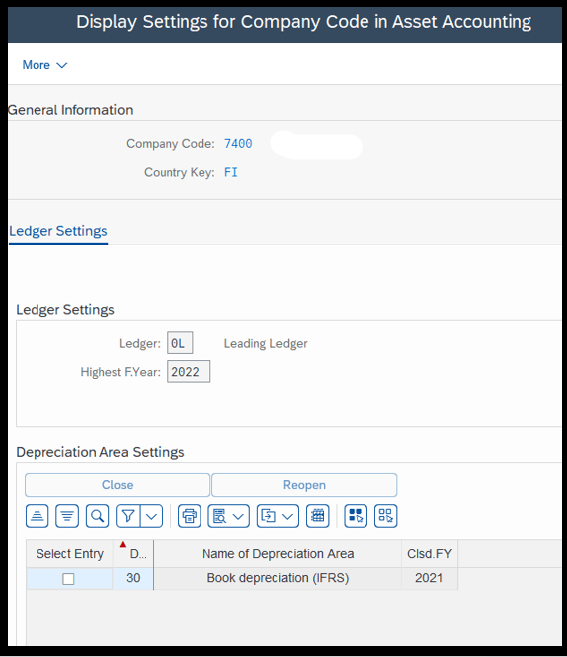567x657 pixels.
Task: Expand the Export dropdown arrow
Action: [x=287, y=516]
